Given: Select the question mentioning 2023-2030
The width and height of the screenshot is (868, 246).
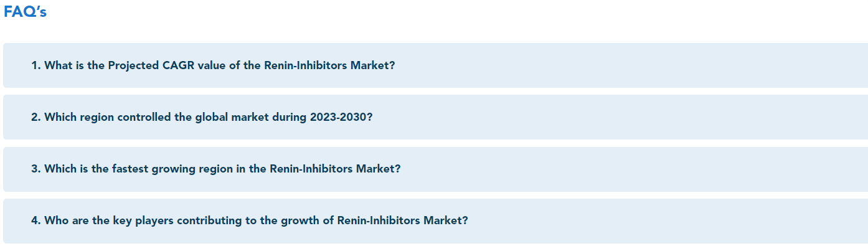Looking at the screenshot, I should pos(435,117).
